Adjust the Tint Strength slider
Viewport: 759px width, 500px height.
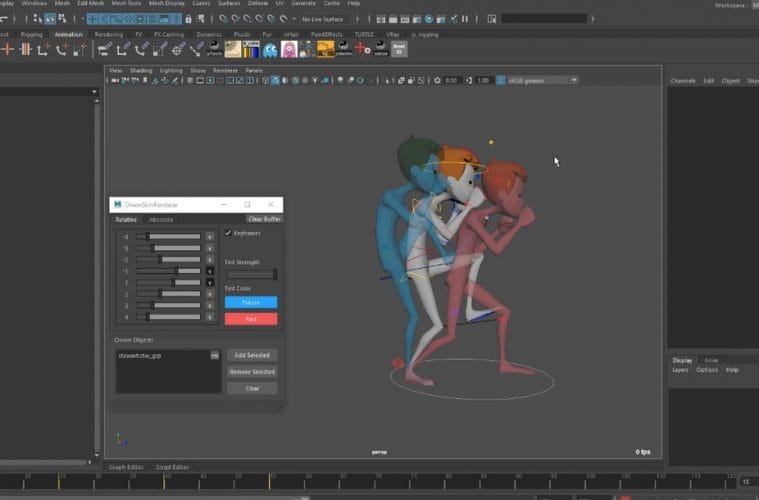click(251, 274)
